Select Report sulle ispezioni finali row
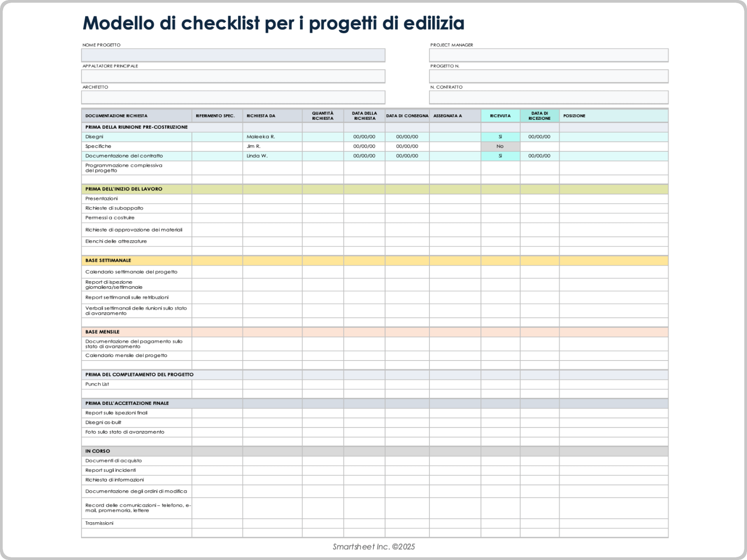The height and width of the screenshot is (560, 747). coord(375,413)
